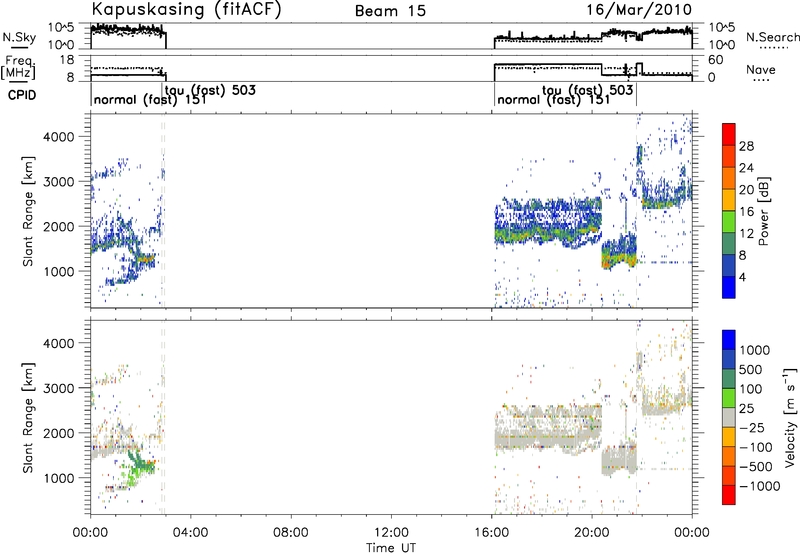Click the "N.Sky" legend label

[19, 37]
